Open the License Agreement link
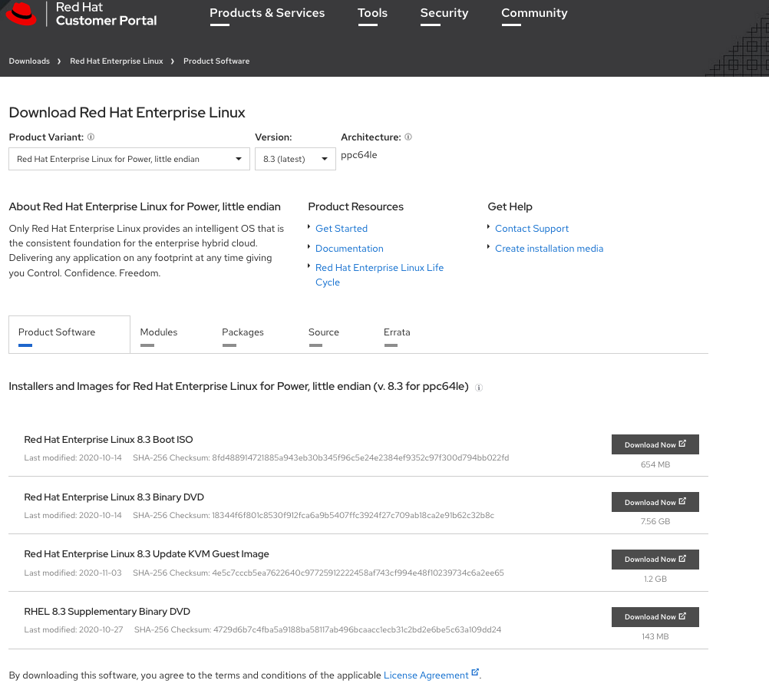This screenshot has width=769, height=700. coord(426,675)
